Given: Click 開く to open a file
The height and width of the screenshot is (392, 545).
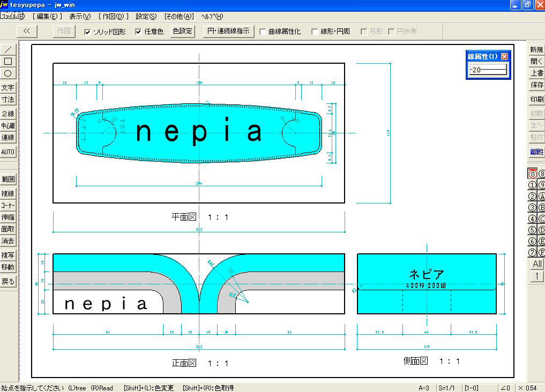Looking at the screenshot, I should point(536,62).
